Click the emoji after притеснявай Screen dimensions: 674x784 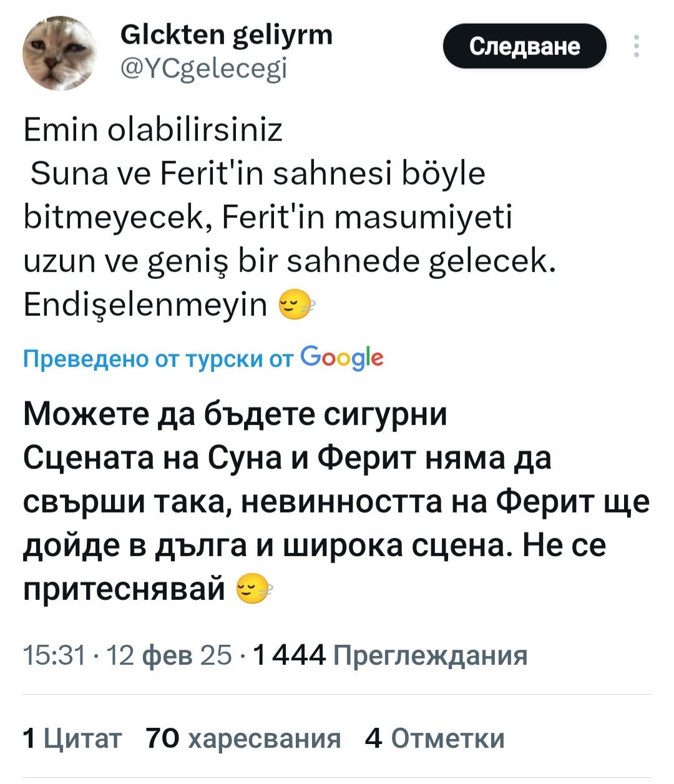pos(254,589)
